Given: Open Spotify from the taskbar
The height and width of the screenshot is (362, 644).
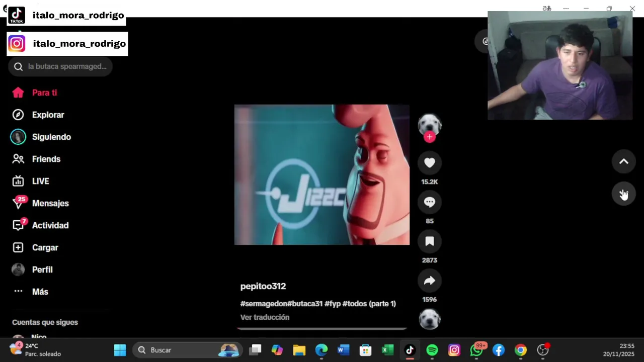Looking at the screenshot, I should tap(432, 350).
